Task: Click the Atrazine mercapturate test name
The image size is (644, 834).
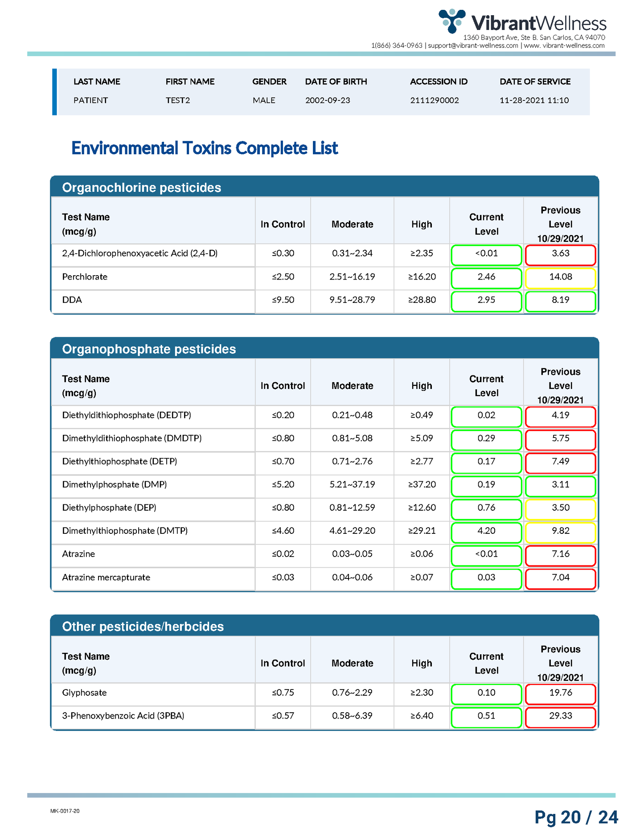Action: click(106, 577)
